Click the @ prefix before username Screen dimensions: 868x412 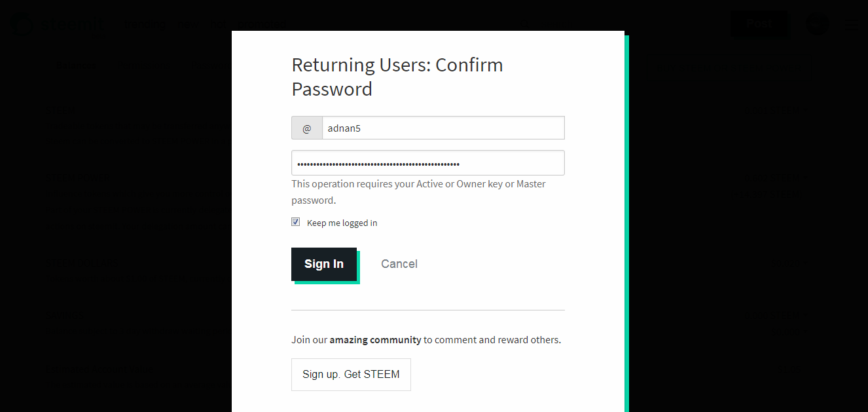click(x=307, y=128)
